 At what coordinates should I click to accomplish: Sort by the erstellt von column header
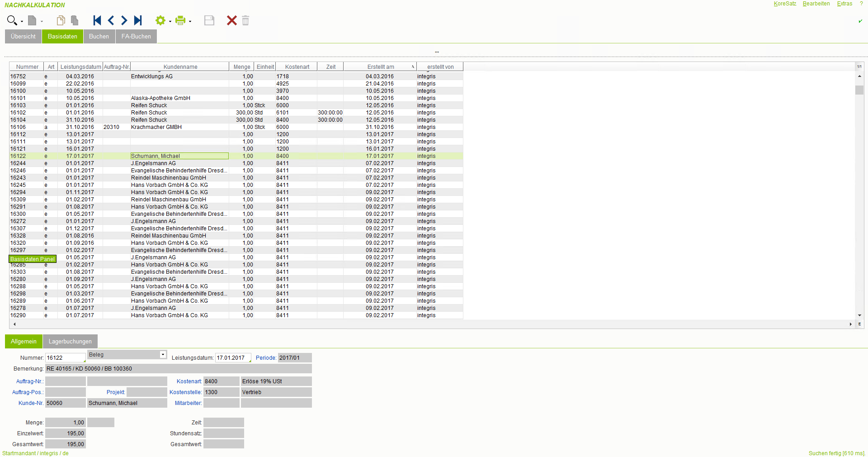click(x=440, y=67)
